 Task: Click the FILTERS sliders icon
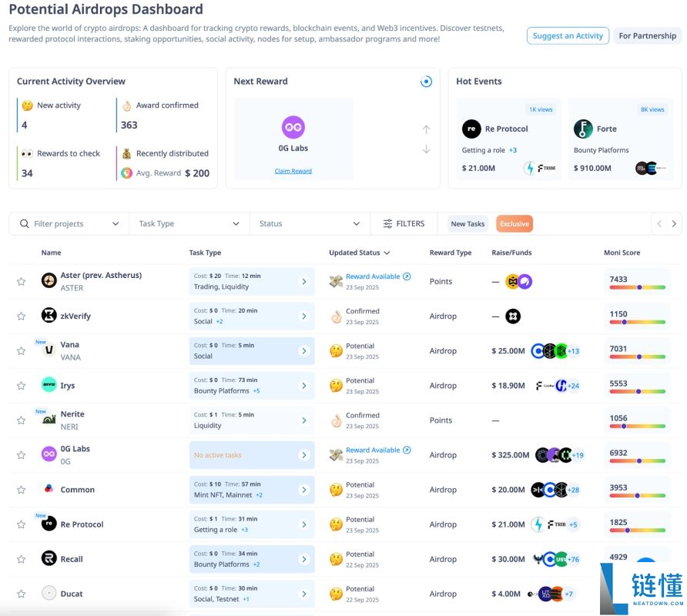387,224
